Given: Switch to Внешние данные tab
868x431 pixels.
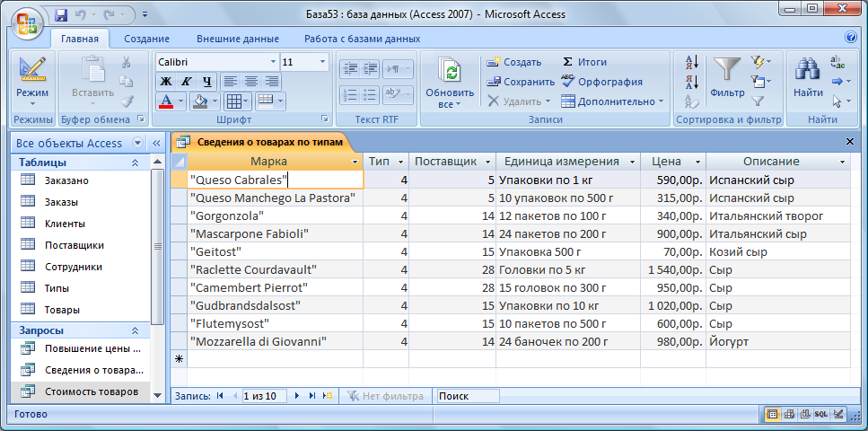Looking at the screenshot, I should click(238, 39).
